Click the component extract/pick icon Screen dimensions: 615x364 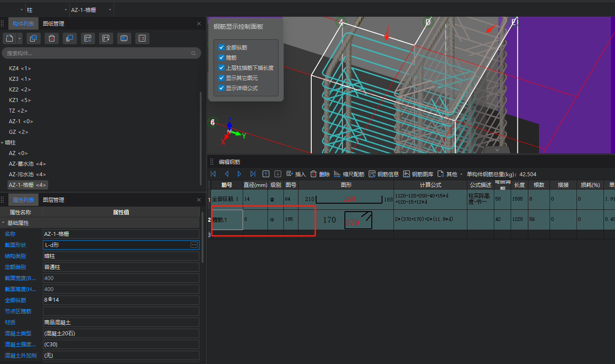pos(106,38)
